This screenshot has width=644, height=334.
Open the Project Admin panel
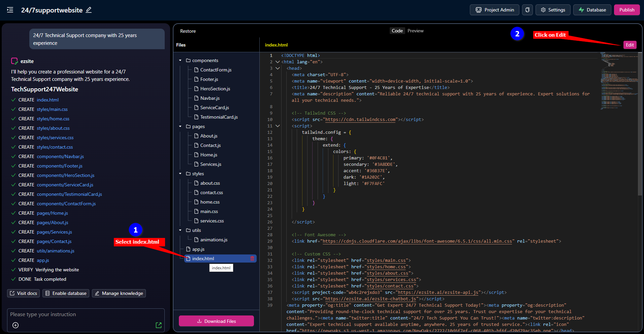tap(494, 10)
